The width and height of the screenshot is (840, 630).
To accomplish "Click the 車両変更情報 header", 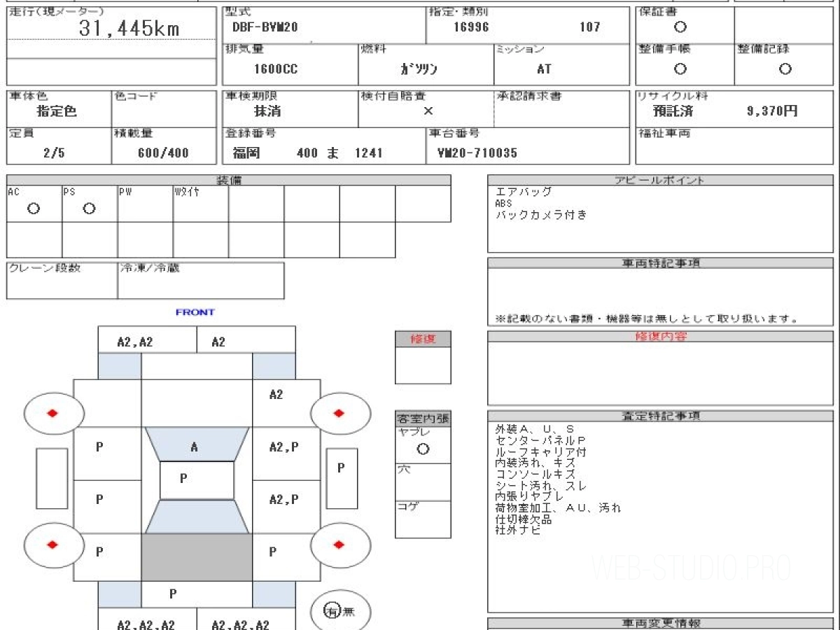I will (x=661, y=623).
